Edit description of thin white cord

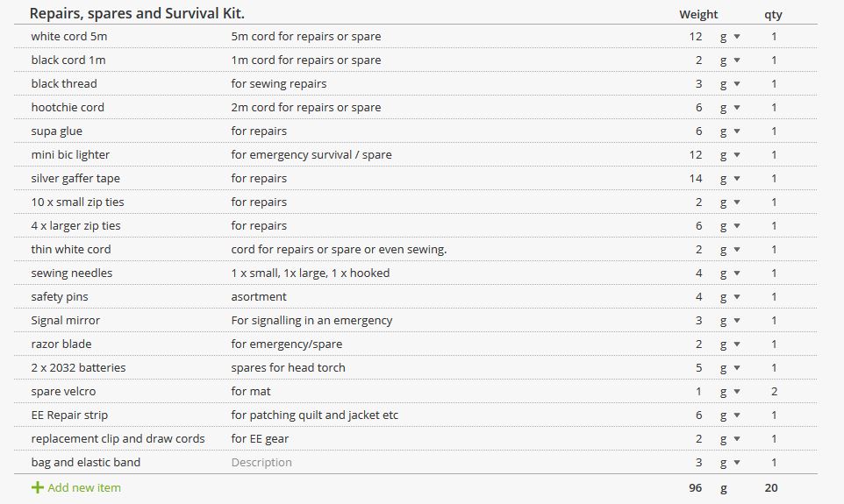pyautogui.click(x=340, y=250)
